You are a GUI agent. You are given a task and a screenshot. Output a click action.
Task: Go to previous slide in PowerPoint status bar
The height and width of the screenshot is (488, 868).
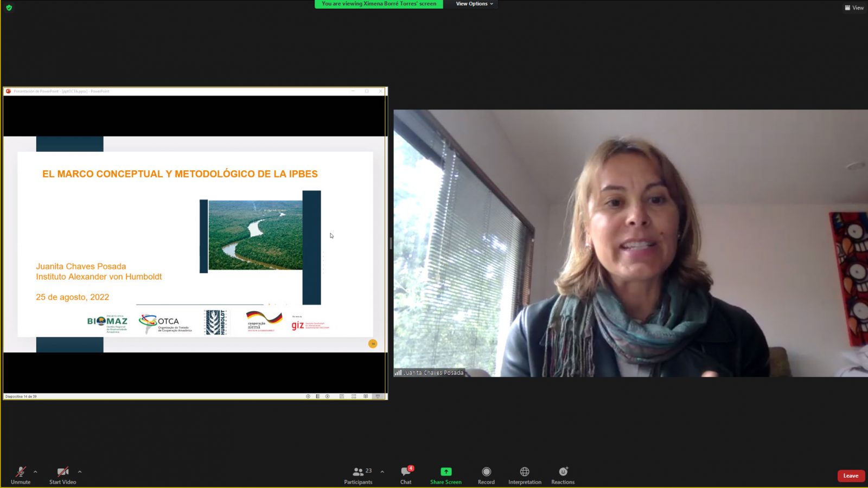coord(308,396)
